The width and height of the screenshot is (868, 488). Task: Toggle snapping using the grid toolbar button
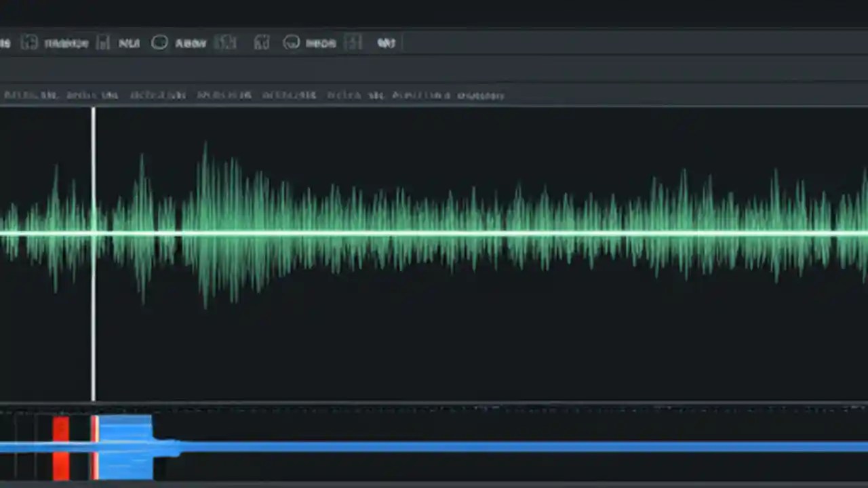[x=226, y=43]
